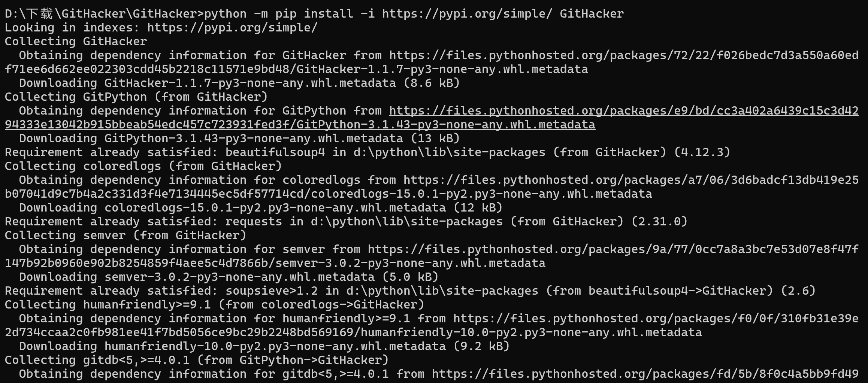Click the gitdb dependency info pythonhosted URL
This screenshot has width=868, height=383.
645,374
